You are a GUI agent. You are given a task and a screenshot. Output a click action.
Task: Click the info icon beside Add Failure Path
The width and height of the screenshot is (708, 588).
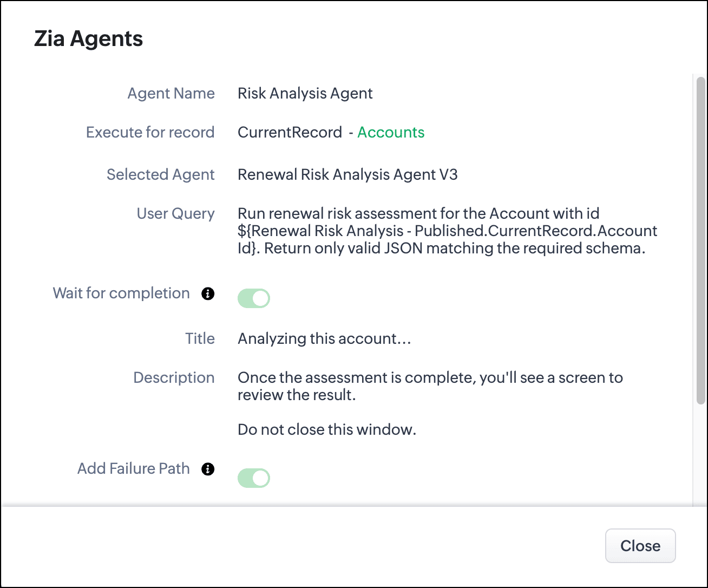pos(208,469)
